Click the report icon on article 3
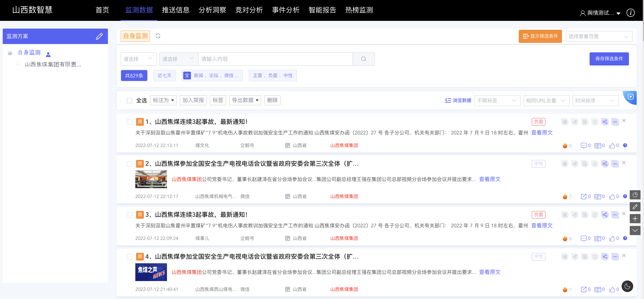The height and width of the screenshot is (299, 644). [x=585, y=215]
